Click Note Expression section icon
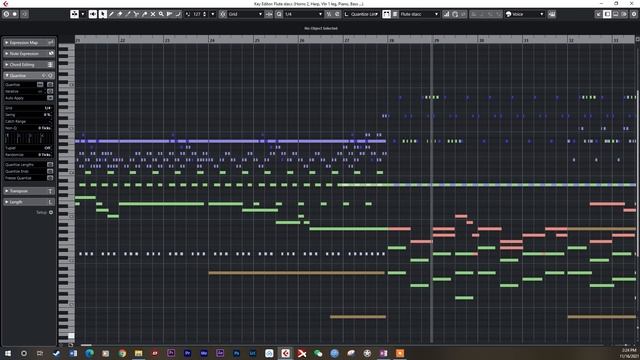 pyautogui.click(x=51, y=53)
